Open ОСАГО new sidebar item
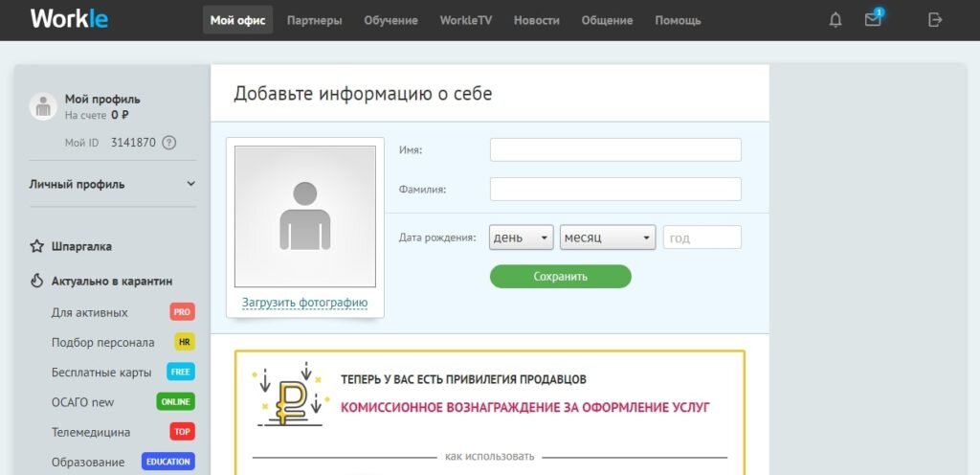The width and height of the screenshot is (980, 475). [83, 402]
